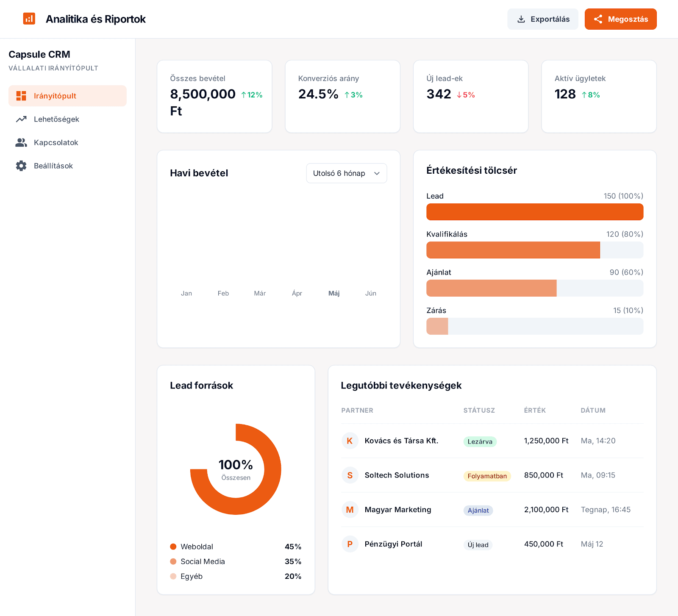This screenshot has height=616, width=678.
Task: Click the Megosztás button
Action: click(620, 19)
